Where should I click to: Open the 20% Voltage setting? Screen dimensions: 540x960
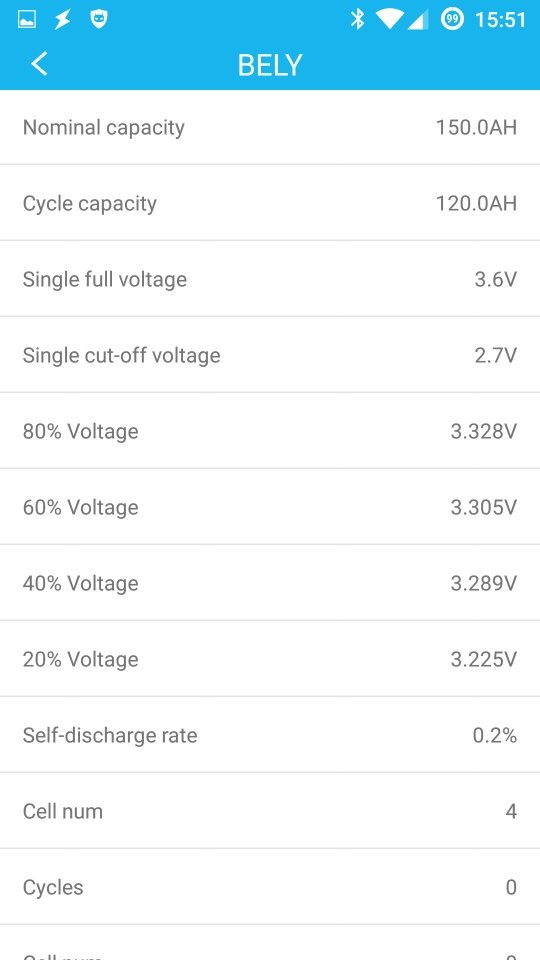pos(270,658)
